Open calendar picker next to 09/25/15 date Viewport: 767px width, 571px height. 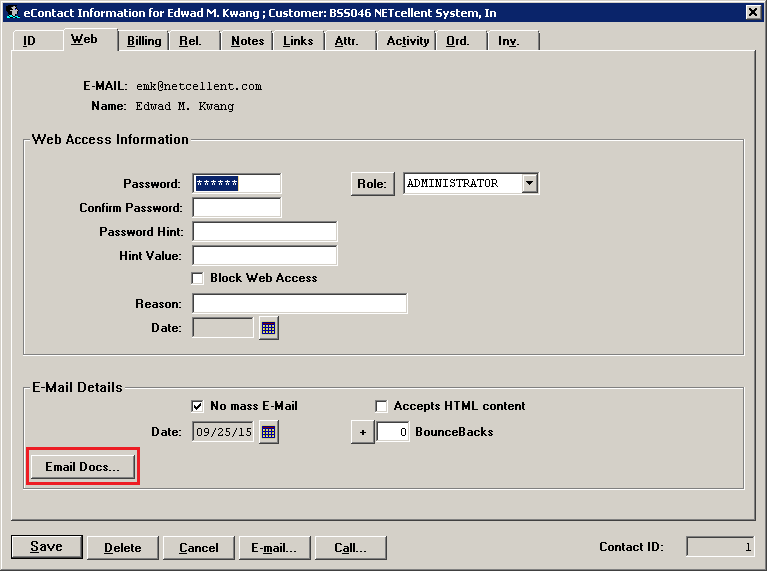tap(268, 432)
